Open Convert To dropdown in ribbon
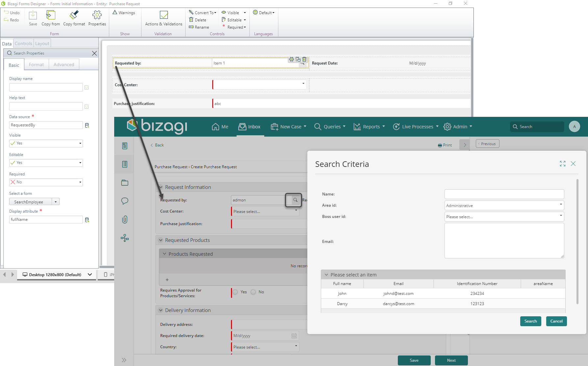Viewport: 588px width, 366px height. coord(203,13)
